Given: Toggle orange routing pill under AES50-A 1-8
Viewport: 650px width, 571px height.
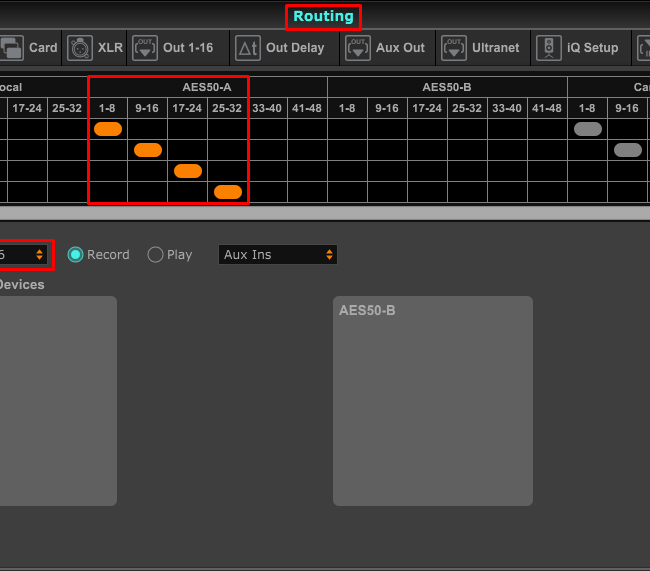Looking at the screenshot, I should tap(108, 129).
